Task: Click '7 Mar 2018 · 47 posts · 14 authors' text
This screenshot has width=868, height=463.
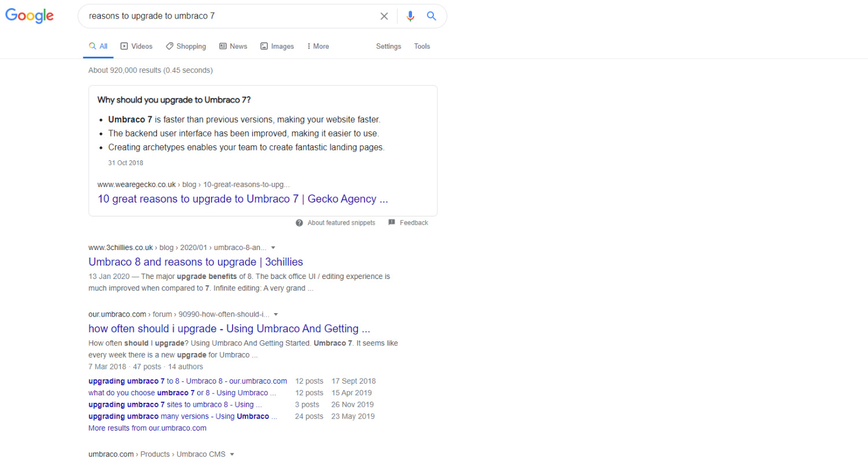Action: 146,366
